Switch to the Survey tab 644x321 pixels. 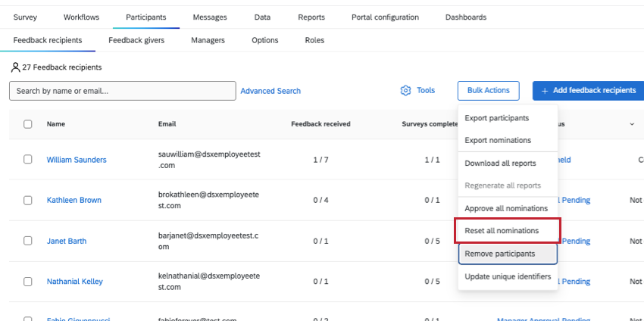click(25, 17)
